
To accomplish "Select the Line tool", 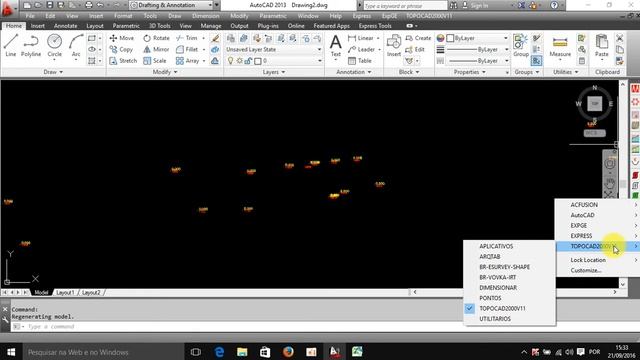I will [11, 45].
